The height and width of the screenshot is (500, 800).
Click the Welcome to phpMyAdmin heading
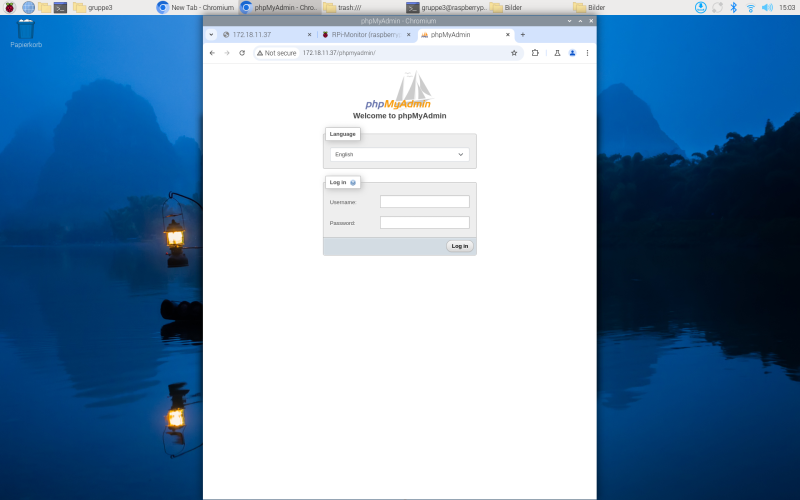pos(399,116)
